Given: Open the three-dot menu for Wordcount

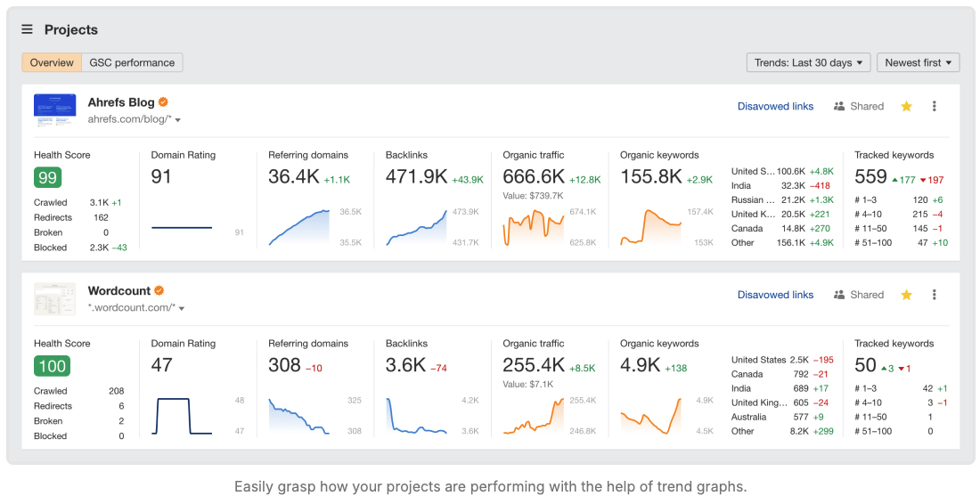Looking at the screenshot, I should 935,295.
